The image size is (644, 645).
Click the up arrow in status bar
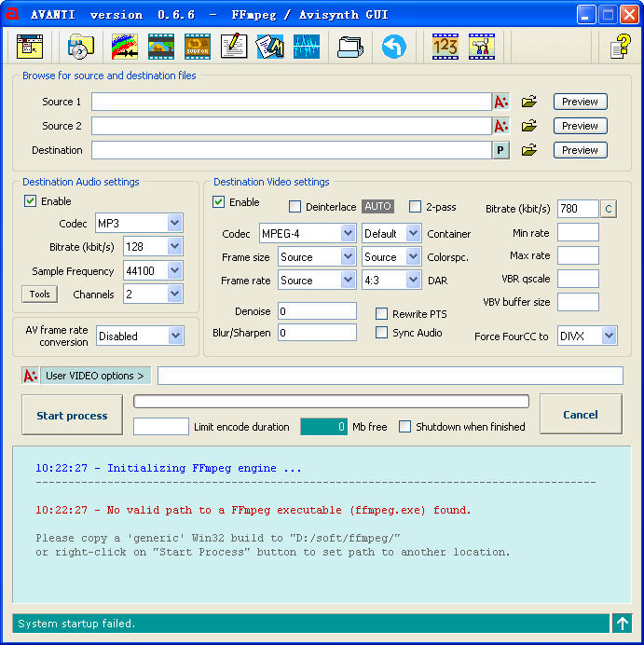(623, 624)
